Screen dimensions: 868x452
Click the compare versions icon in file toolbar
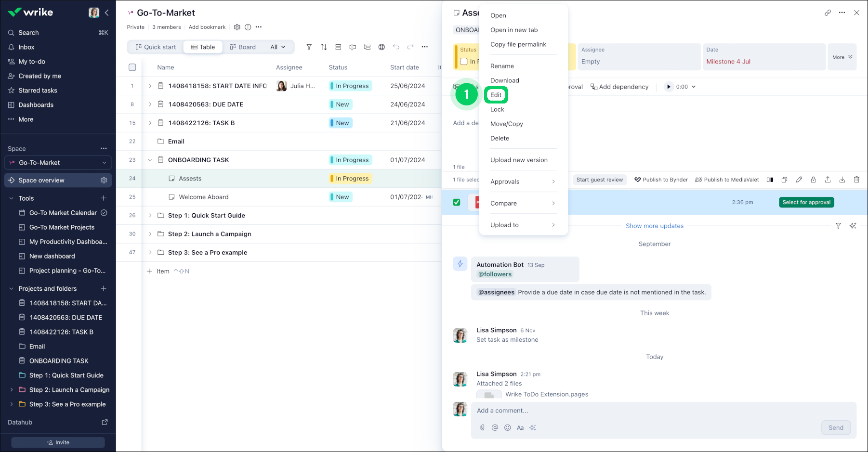point(770,180)
